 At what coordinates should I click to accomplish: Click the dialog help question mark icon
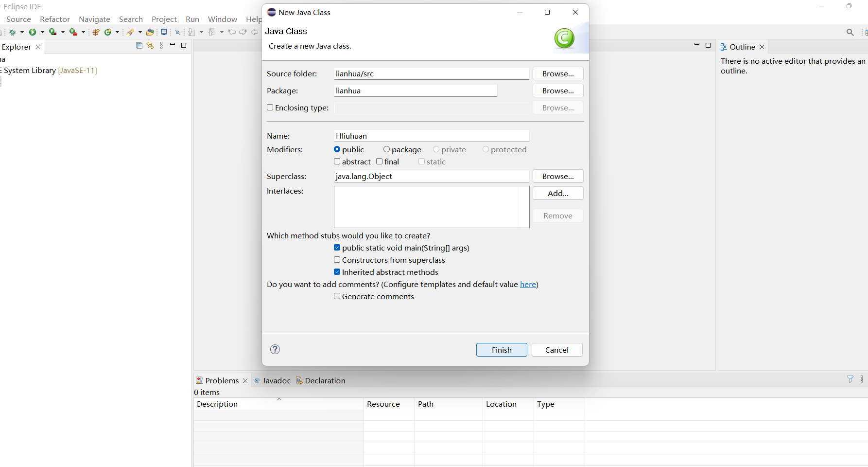275,349
